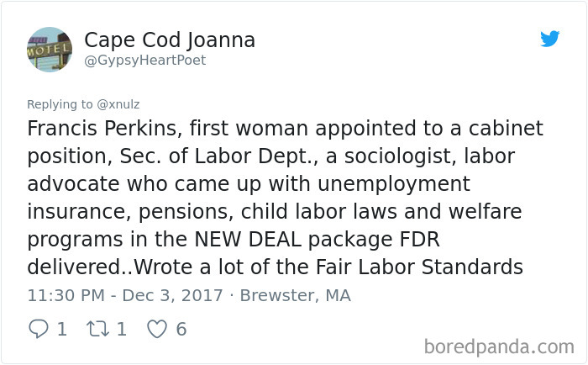
Task: Click the 11:30 PM timestamp
Action: pyautogui.click(x=66, y=295)
